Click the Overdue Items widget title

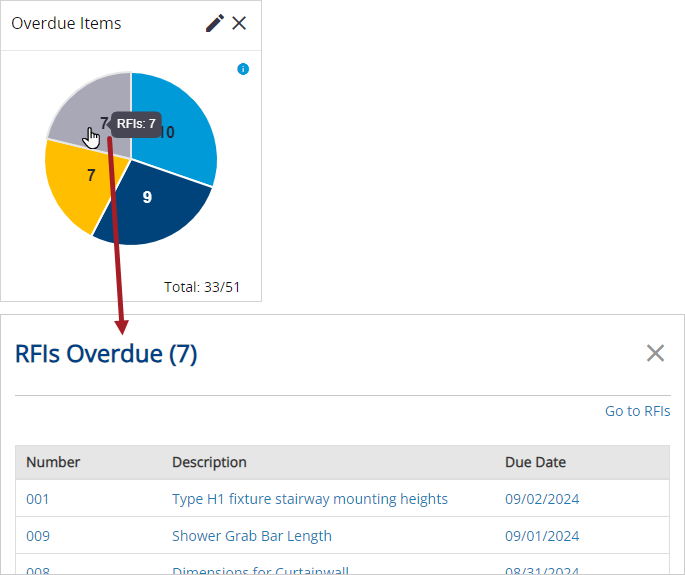[x=66, y=23]
